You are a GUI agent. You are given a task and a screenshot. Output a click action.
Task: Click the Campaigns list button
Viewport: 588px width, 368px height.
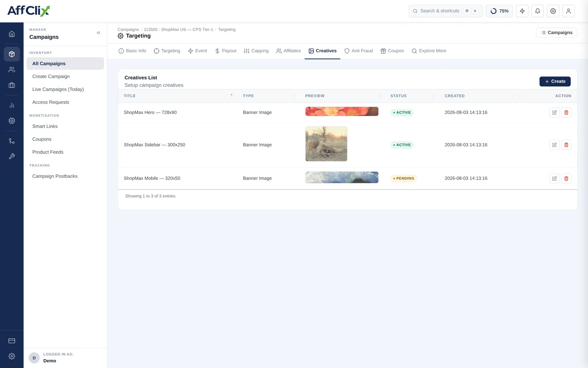pyautogui.click(x=557, y=33)
